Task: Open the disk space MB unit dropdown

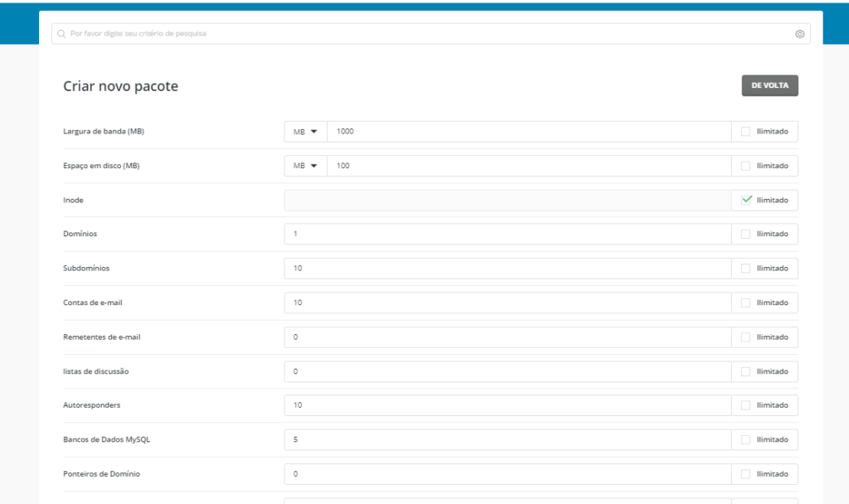Action: point(305,166)
